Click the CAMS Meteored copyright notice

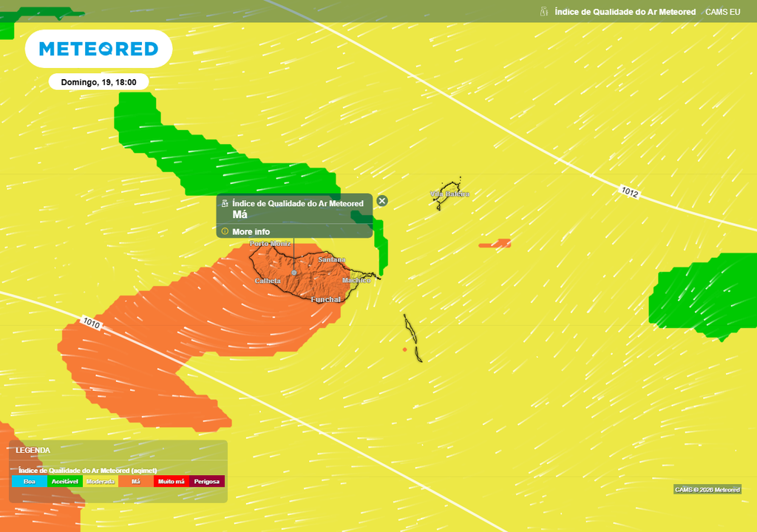707,490
